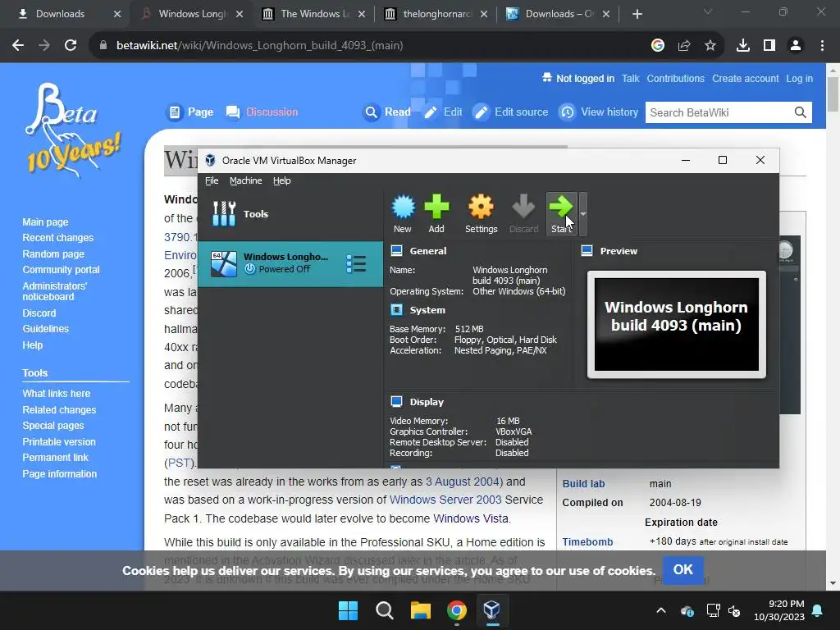Click the Preview section header
The height and width of the screenshot is (630, 840).
point(619,251)
